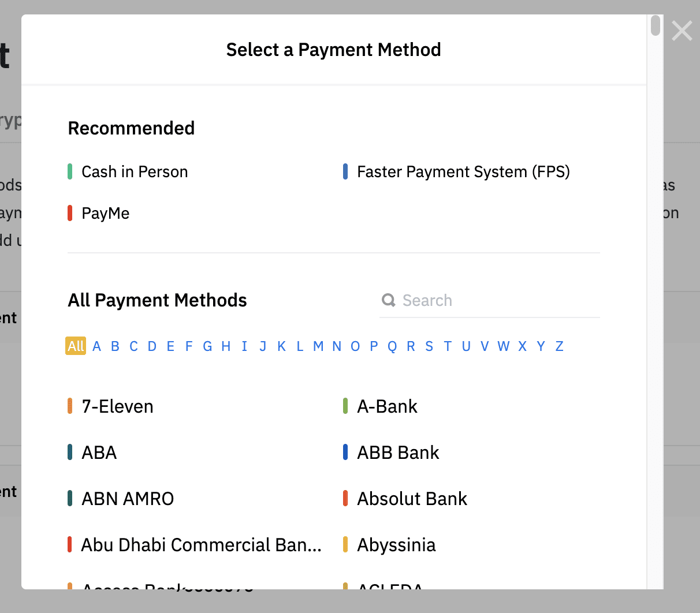Filter payment methods by letter P

[374, 346]
